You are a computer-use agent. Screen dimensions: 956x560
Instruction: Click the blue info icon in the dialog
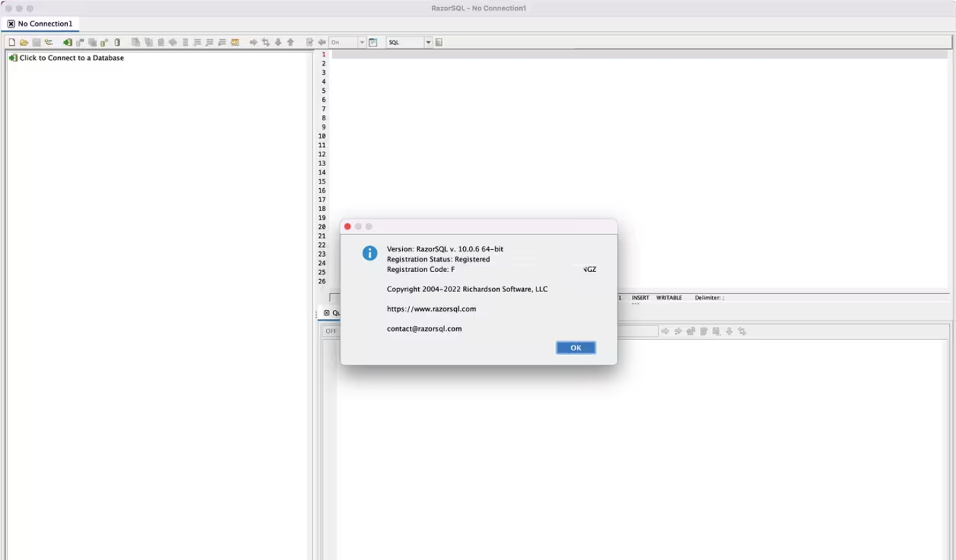point(370,253)
